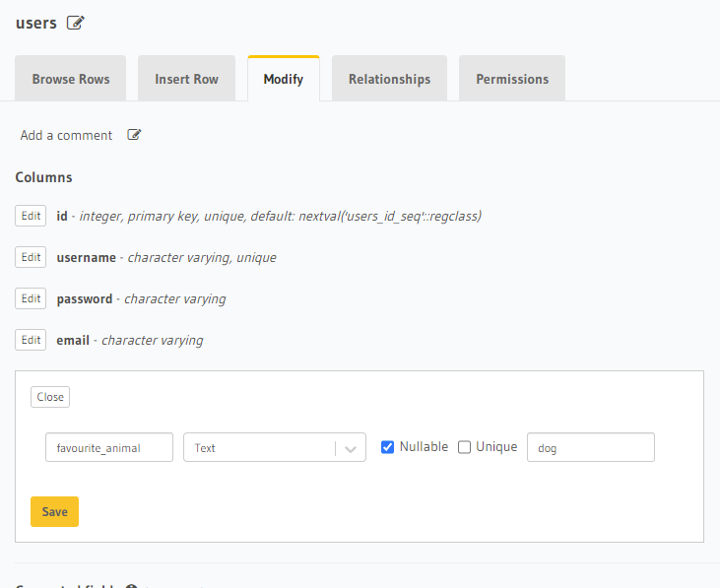The height and width of the screenshot is (588, 720).
Task: Open the column type dropdown showing Text
Action: tap(262, 448)
